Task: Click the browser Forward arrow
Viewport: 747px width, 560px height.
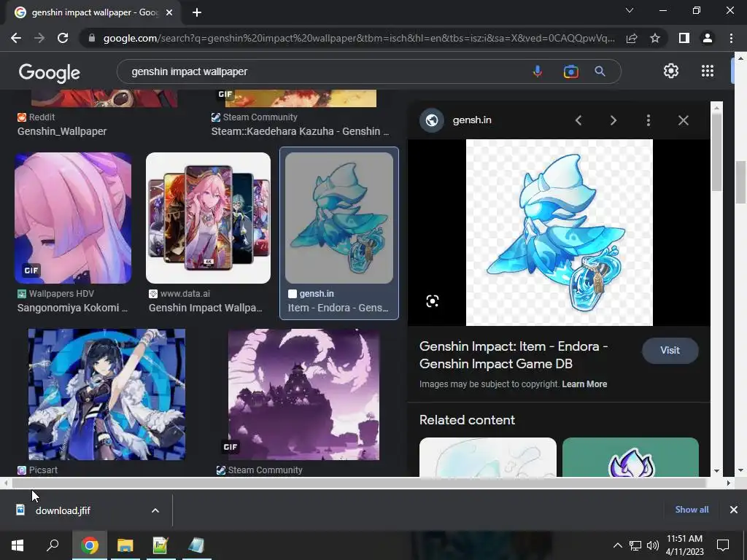Action: (x=39, y=38)
